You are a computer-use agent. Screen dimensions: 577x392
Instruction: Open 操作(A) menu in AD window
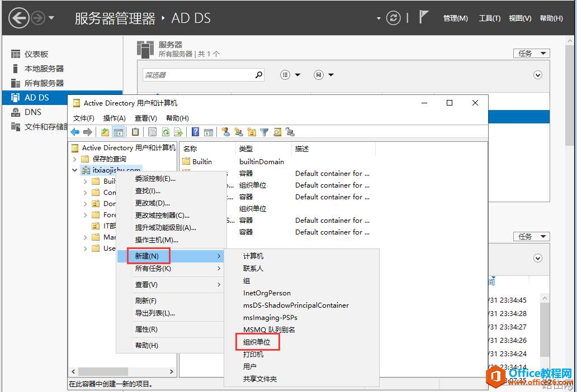tap(115, 118)
